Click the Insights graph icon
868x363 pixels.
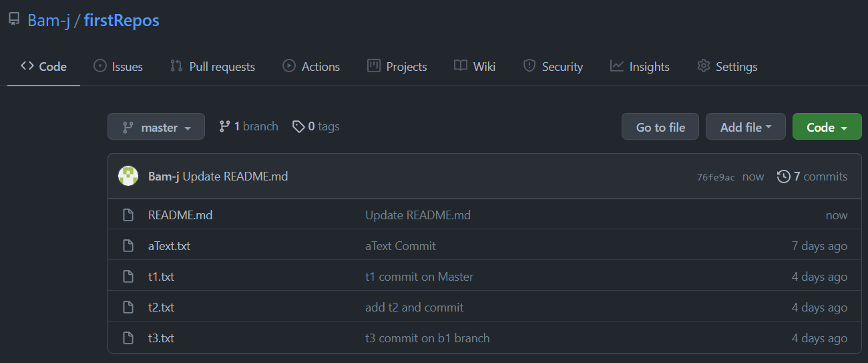(617, 66)
